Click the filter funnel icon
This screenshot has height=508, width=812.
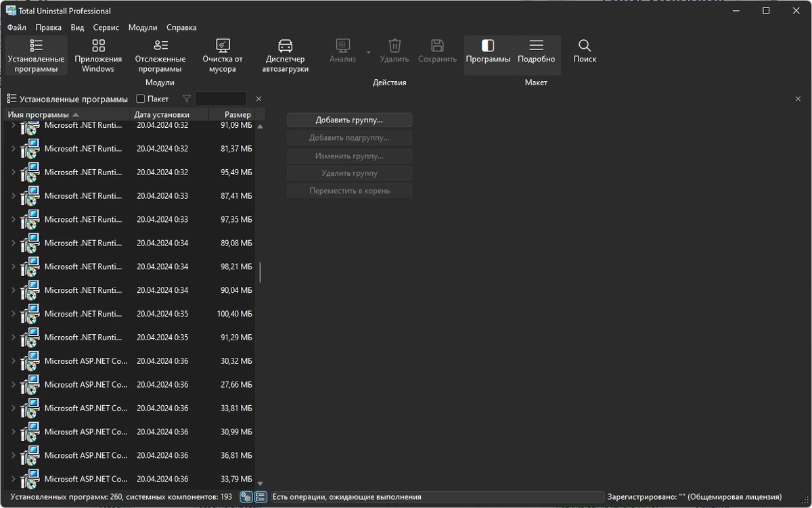click(x=187, y=99)
